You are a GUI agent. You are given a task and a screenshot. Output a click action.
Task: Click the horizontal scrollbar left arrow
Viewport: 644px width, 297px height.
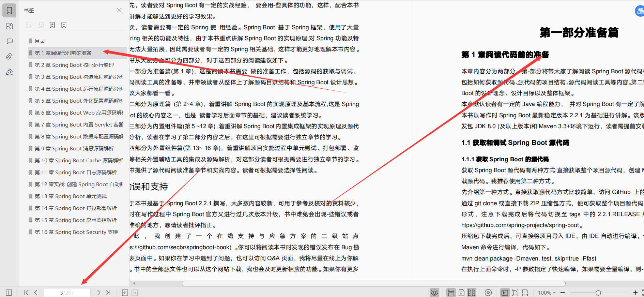134,283
